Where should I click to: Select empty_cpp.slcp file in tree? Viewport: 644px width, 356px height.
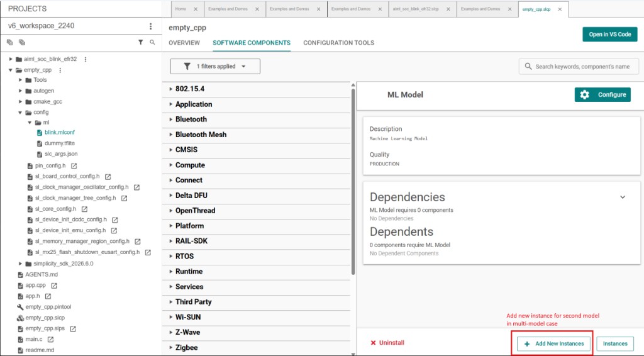tap(45, 318)
